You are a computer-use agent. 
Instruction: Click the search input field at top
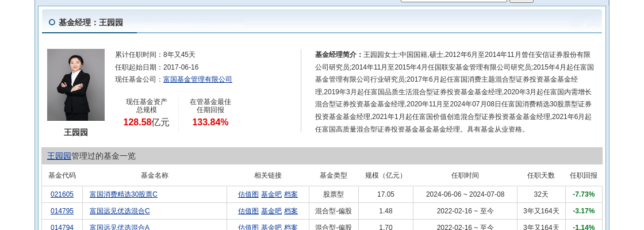pyautogui.click(x=454, y=1)
